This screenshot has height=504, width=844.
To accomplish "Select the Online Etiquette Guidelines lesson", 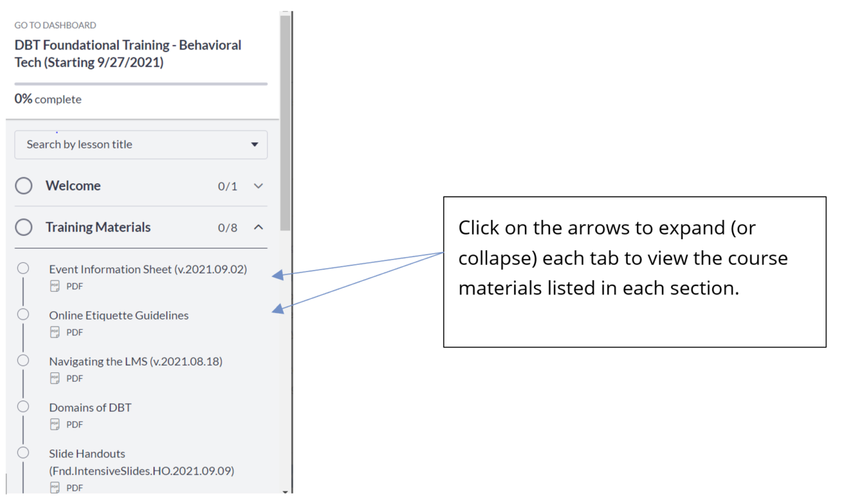I will pos(119,316).
